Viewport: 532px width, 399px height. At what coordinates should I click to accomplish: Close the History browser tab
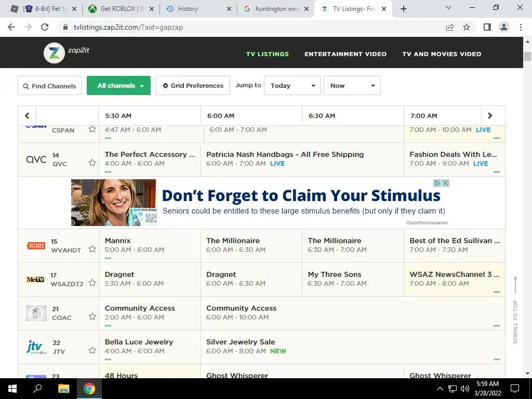point(229,9)
